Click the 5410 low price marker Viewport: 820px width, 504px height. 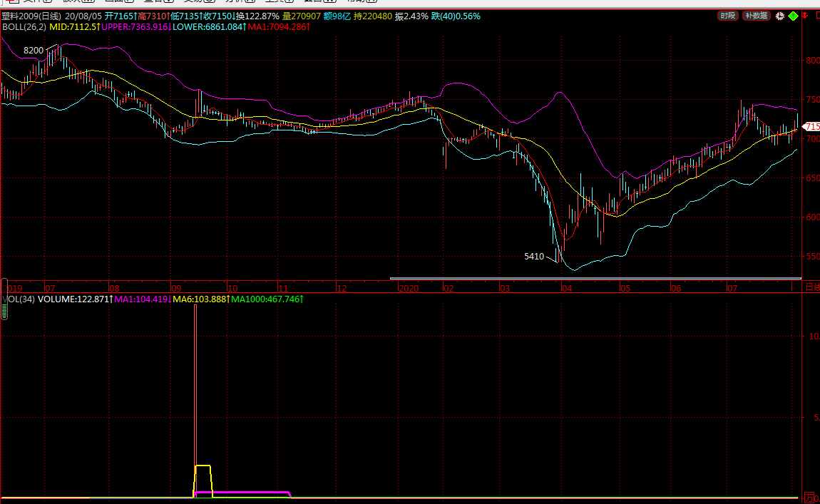(x=533, y=256)
